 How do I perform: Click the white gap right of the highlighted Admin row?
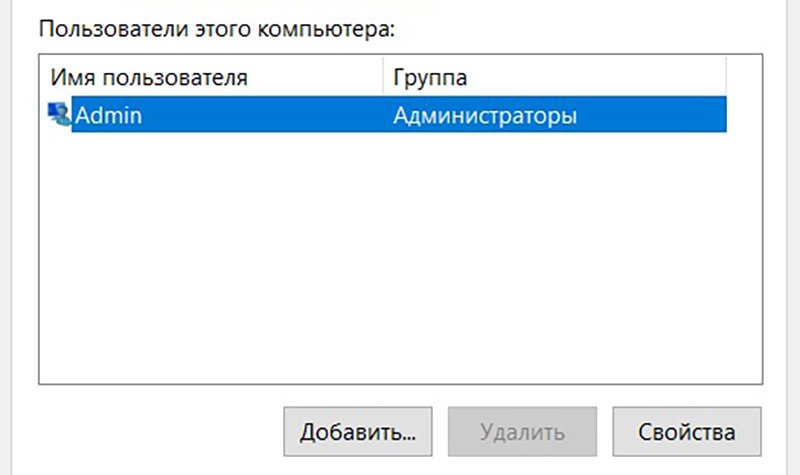click(744, 114)
